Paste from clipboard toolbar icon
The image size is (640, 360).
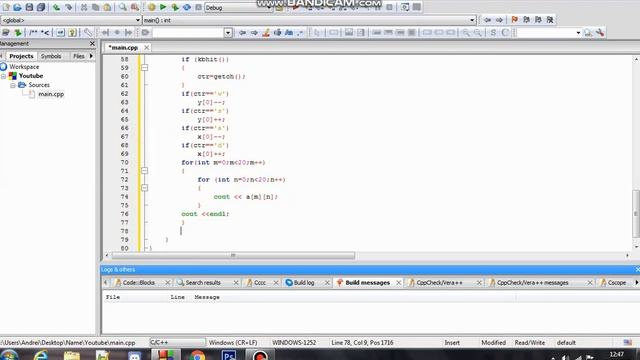[x=107, y=7]
